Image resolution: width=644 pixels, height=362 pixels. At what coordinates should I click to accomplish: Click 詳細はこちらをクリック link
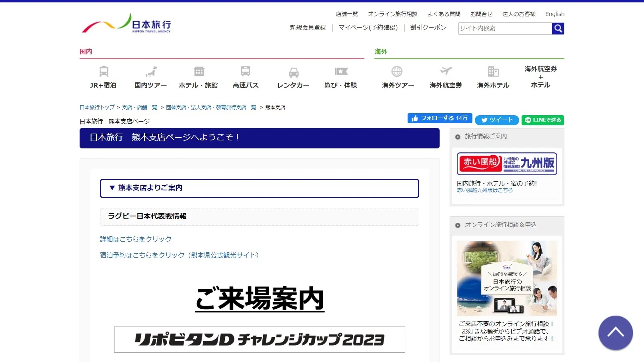coord(136,239)
